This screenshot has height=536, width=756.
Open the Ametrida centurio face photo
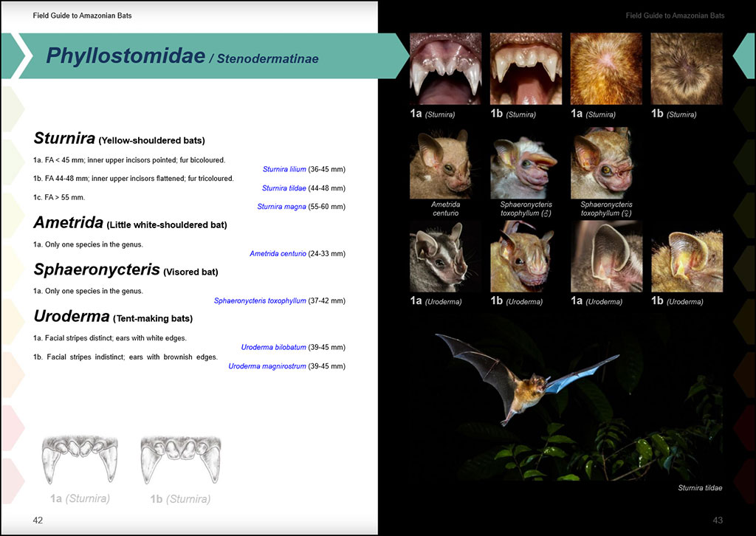(x=445, y=162)
